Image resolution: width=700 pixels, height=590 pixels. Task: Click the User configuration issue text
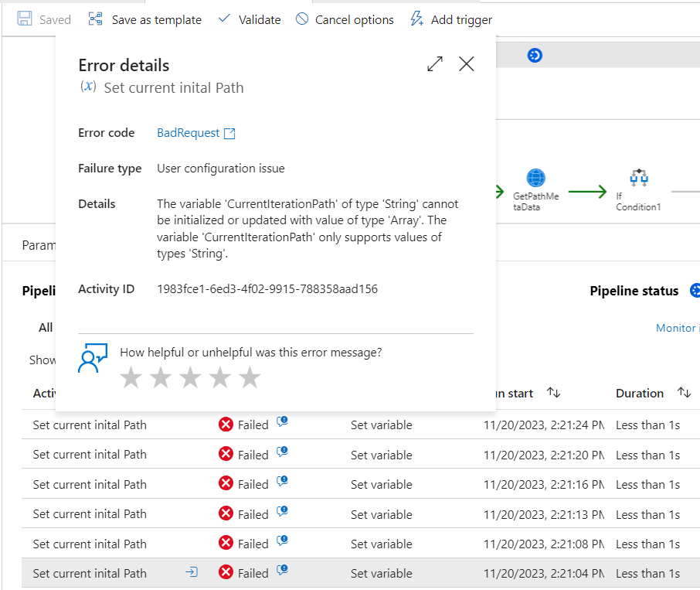[220, 169]
